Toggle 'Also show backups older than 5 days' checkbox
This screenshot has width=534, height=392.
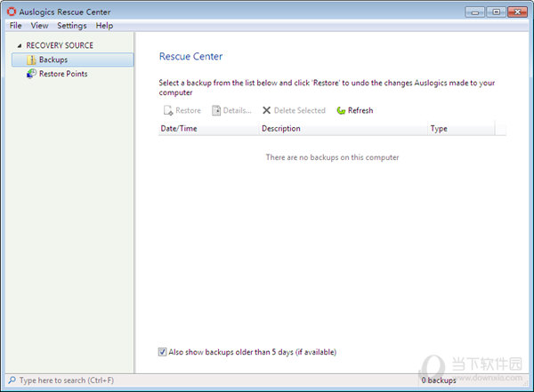[162, 352]
